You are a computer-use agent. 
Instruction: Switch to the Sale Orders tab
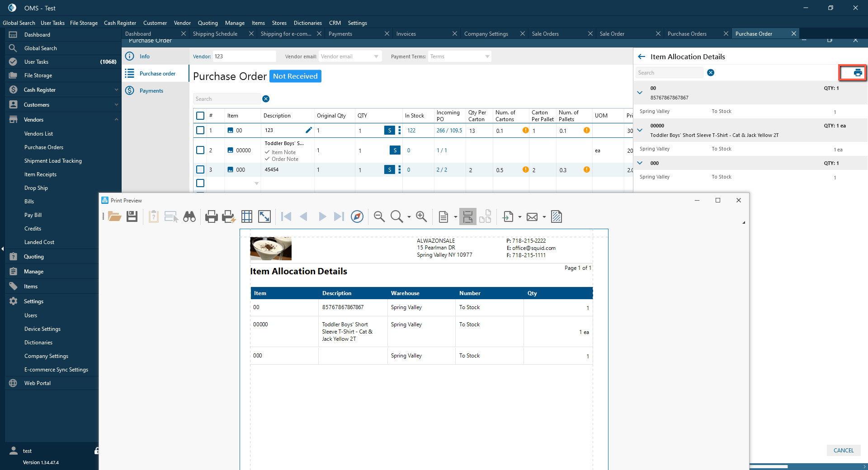(545, 34)
